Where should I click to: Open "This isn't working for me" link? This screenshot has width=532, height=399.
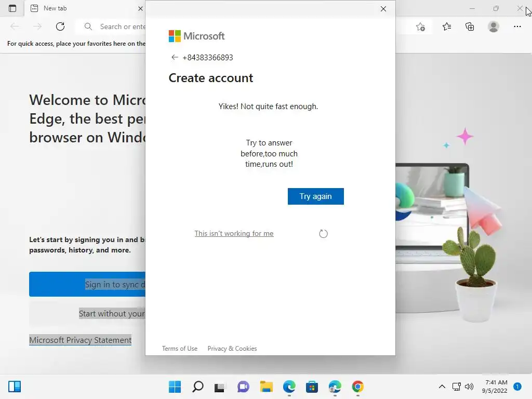[234, 233]
